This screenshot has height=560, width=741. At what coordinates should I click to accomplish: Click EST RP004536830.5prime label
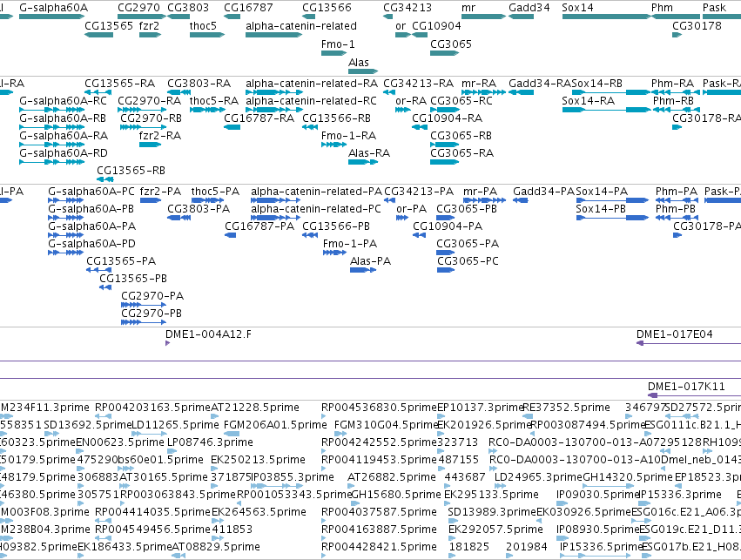point(379,408)
